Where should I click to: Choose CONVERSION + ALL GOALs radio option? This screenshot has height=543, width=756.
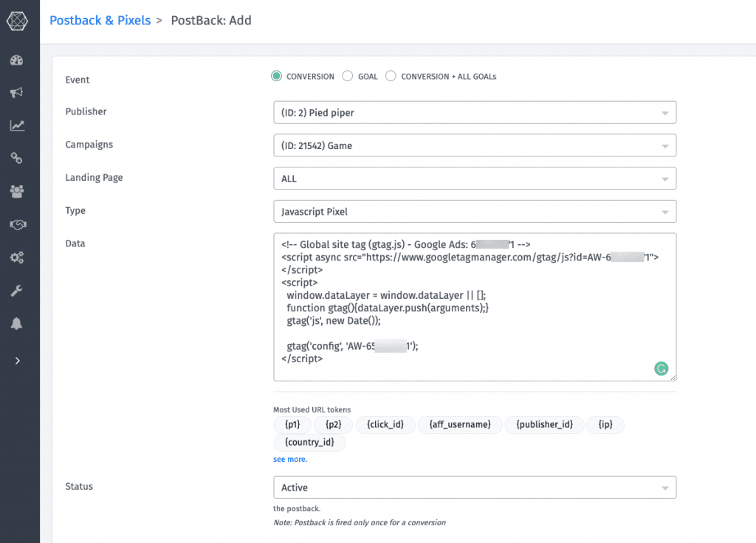coord(391,76)
